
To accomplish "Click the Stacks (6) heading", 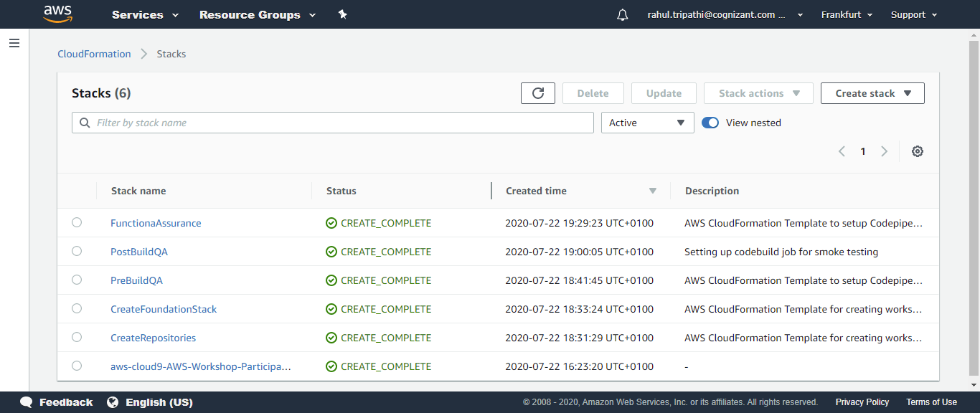I will (x=101, y=93).
